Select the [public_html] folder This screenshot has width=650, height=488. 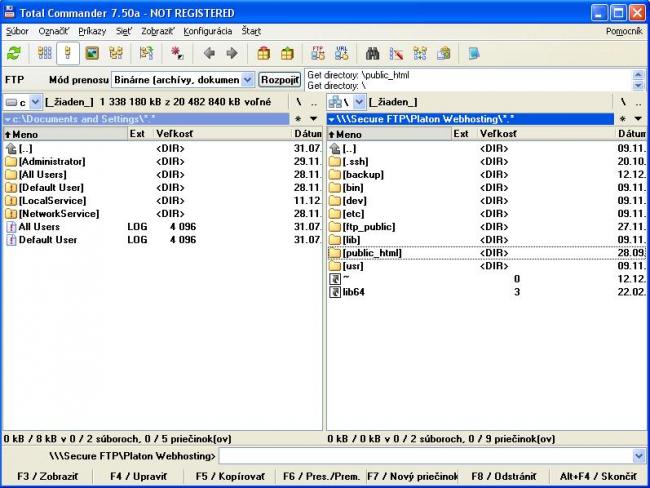coord(487,253)
